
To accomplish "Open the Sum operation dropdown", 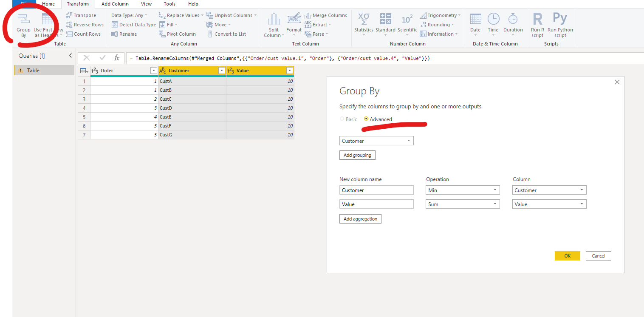I will tap(463, 204).
